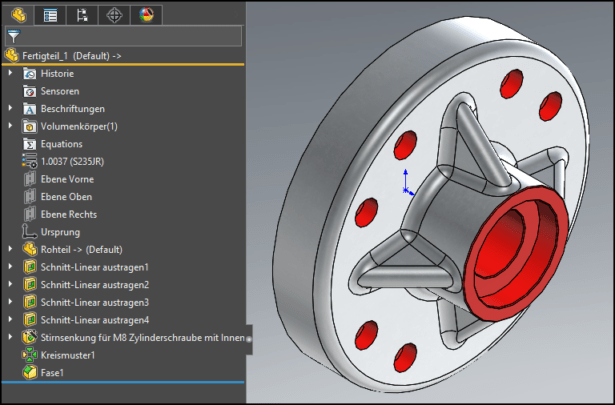The height and width of the screenshot is (405, 615).
Task: Select the Fase1 chamfer feature
Action: 54,372
